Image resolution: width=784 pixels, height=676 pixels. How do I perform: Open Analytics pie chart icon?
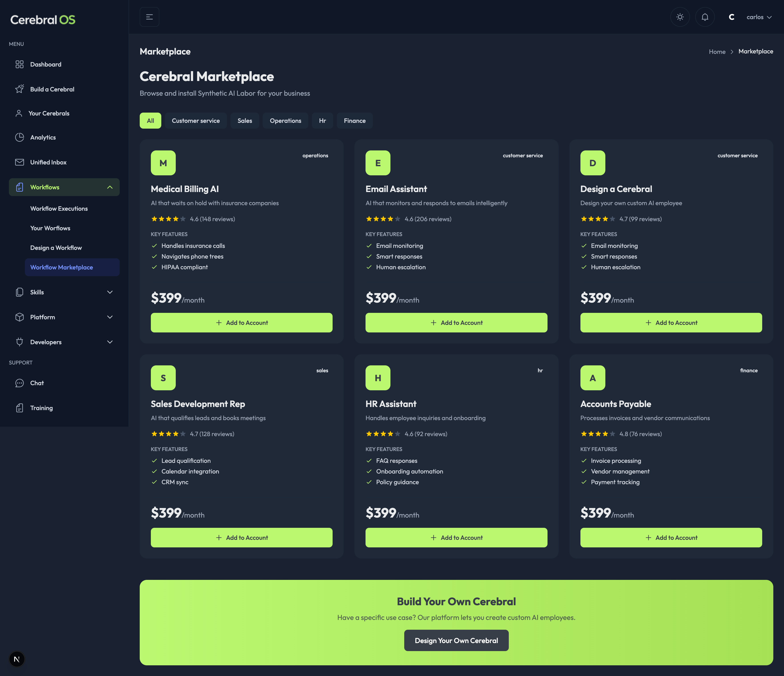(19, 137)
